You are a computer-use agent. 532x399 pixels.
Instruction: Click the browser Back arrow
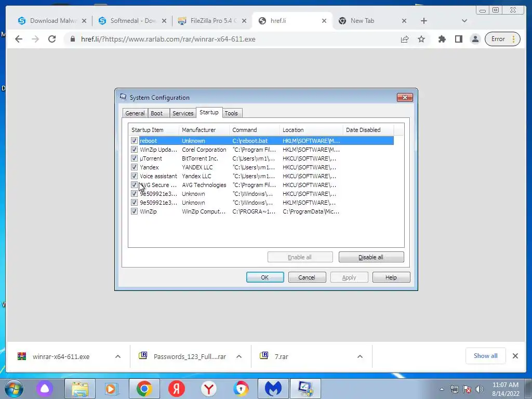(19, 39)
